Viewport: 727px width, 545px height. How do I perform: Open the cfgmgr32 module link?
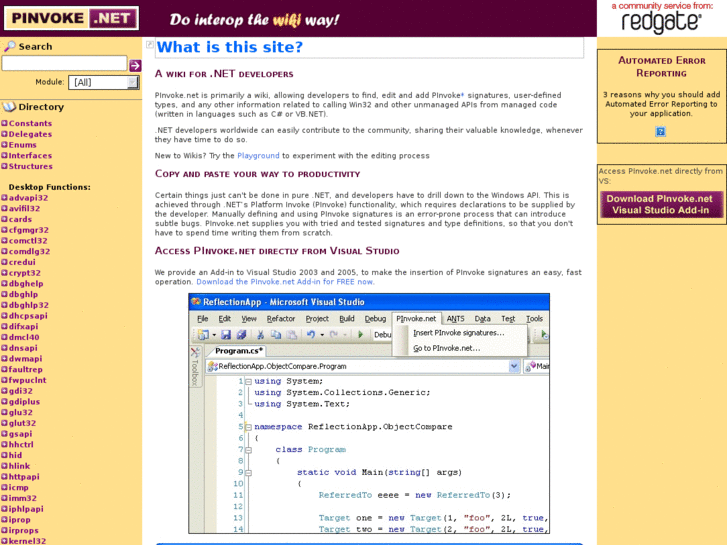(x=29, y=230)
